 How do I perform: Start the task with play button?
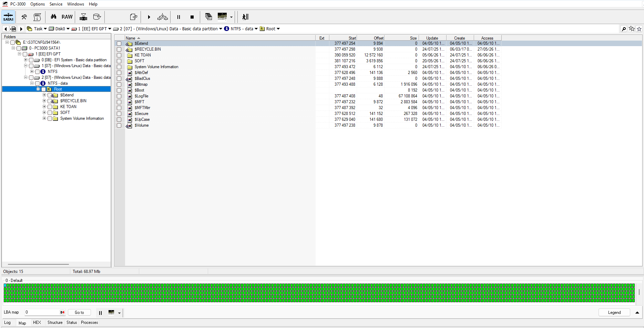149,17
